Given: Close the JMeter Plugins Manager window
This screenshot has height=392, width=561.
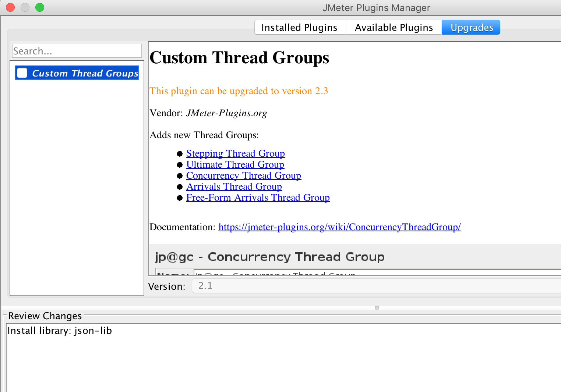Looking at the screenshot, I should point(10,7).
